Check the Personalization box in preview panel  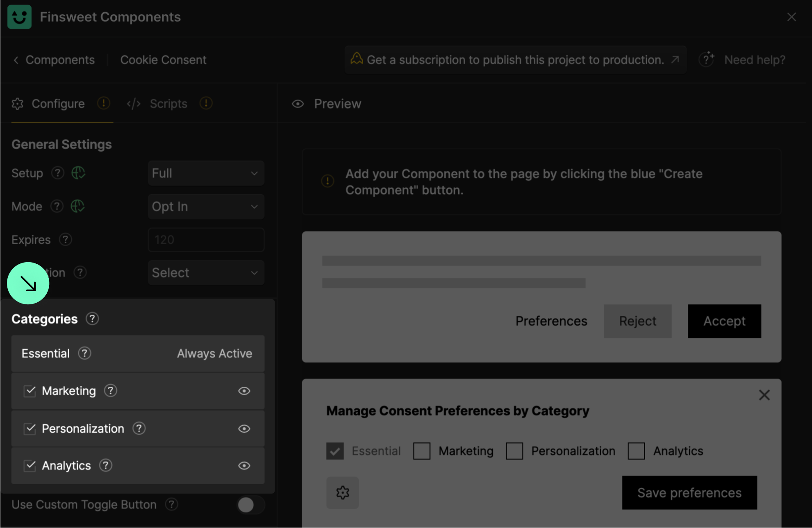[514, 451]
